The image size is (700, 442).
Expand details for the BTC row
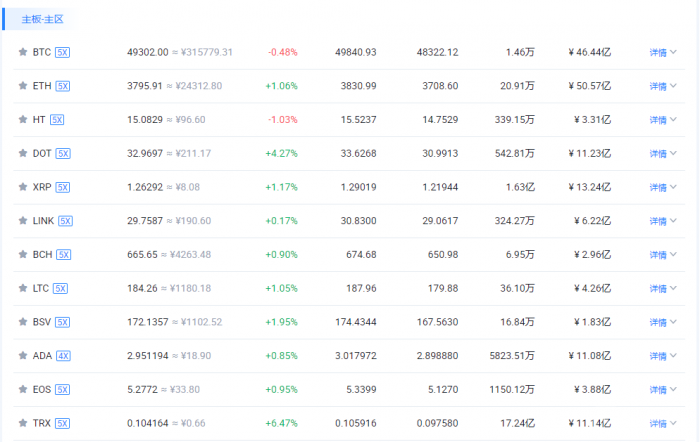point(663,52)
